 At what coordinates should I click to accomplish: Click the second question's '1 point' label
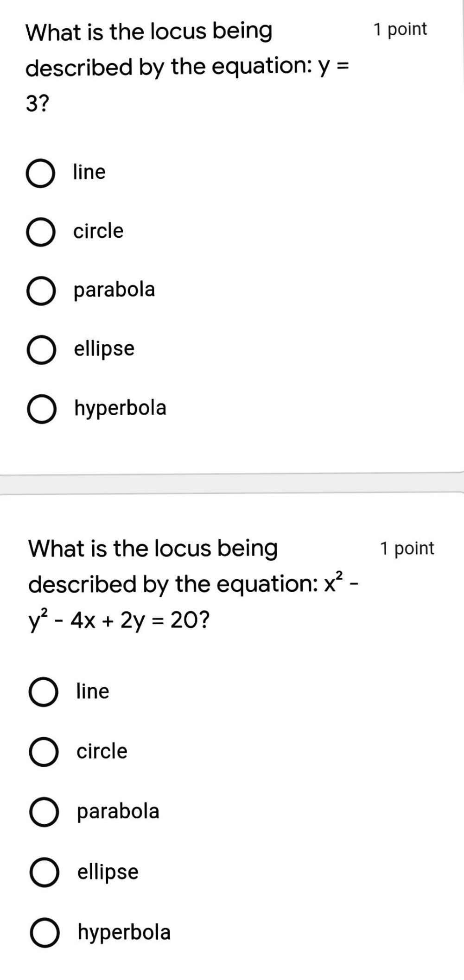[406, 548]
